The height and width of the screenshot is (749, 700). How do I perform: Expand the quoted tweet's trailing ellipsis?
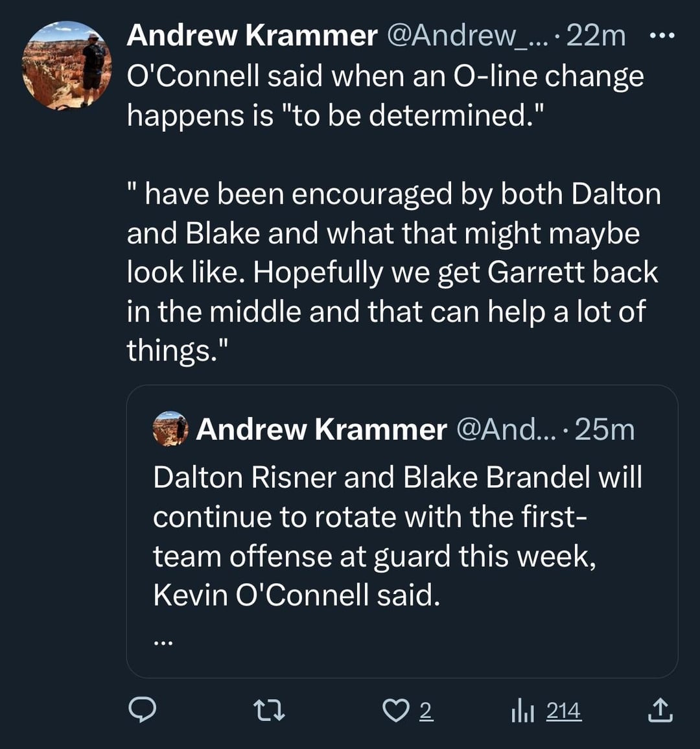[163, 642]
